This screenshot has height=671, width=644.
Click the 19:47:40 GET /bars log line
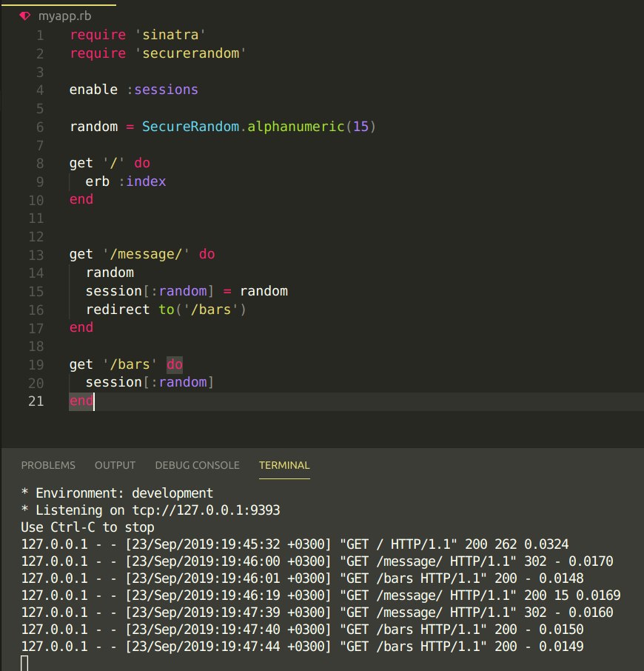[x=302, y=630]
